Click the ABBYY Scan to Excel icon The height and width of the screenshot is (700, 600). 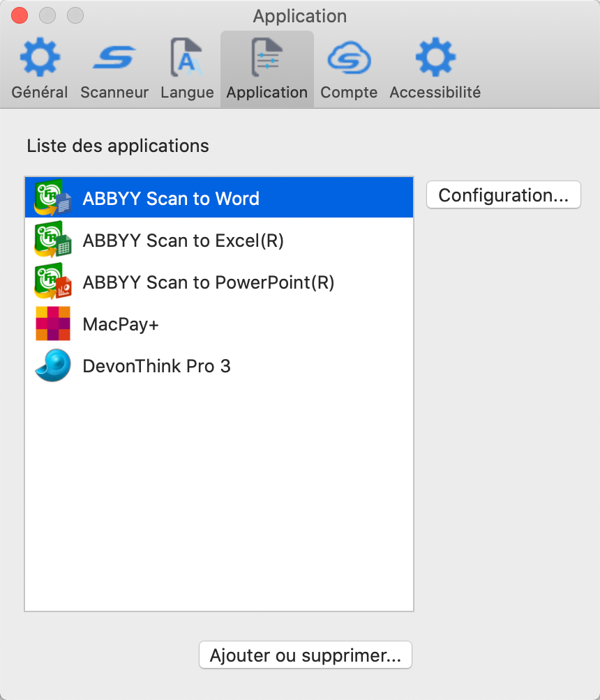click(53, 240)
